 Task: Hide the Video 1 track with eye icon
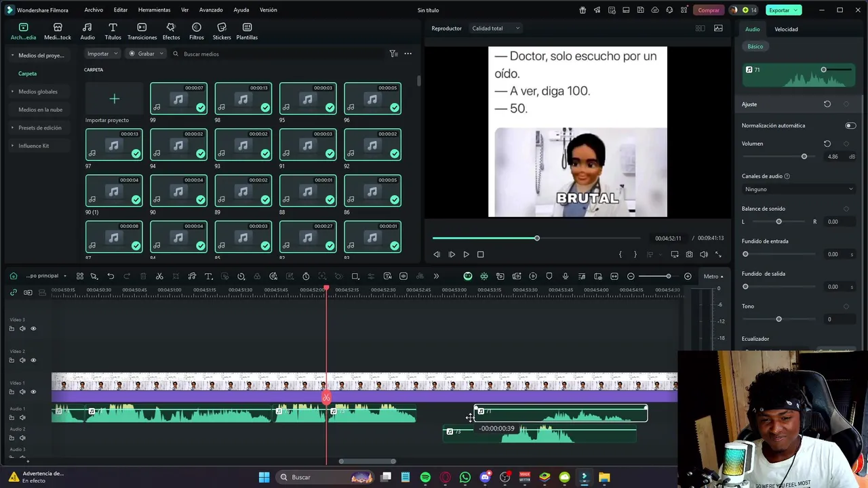(33, 392)
